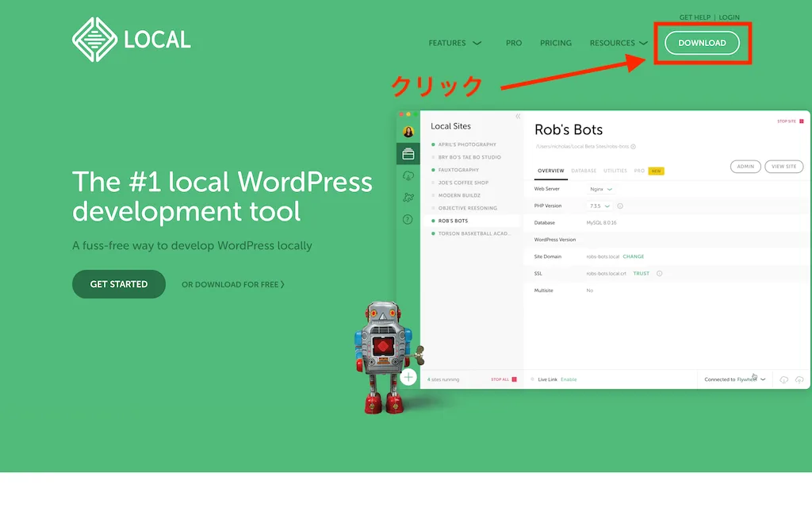Click the ADMIN button
Viewport: 812px width, 508px height.
[745, 167]
